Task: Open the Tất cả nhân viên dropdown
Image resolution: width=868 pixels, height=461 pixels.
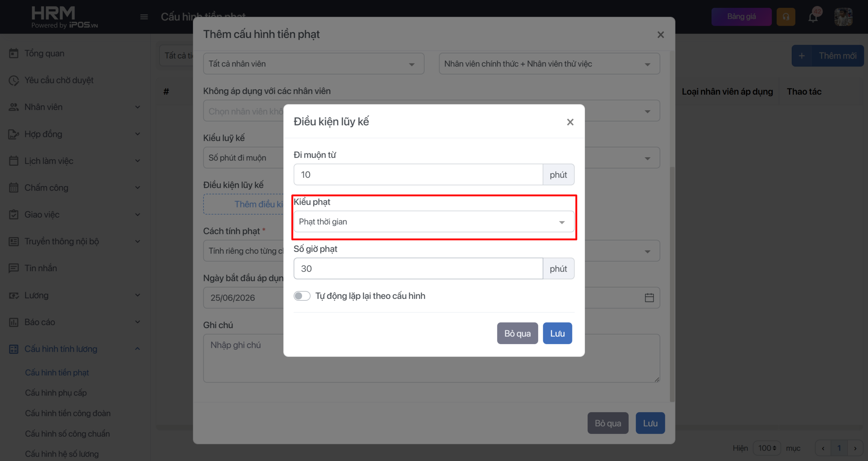Action: pyautogui.click(x=313, y=64)
